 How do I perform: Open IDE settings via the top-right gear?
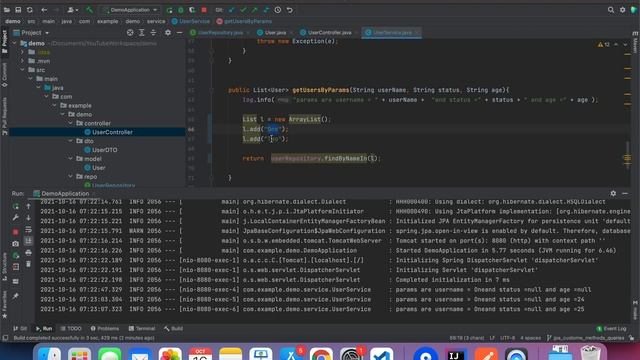(622, 10)
